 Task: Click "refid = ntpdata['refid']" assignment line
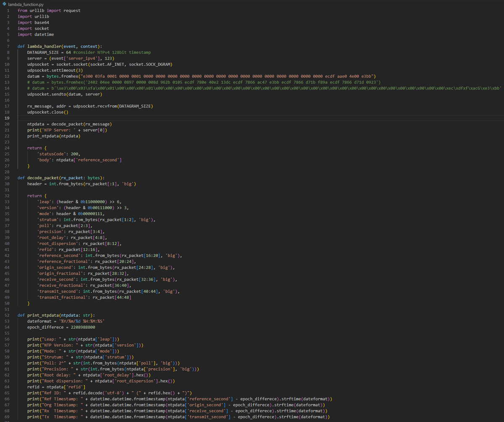click(56, 386)
